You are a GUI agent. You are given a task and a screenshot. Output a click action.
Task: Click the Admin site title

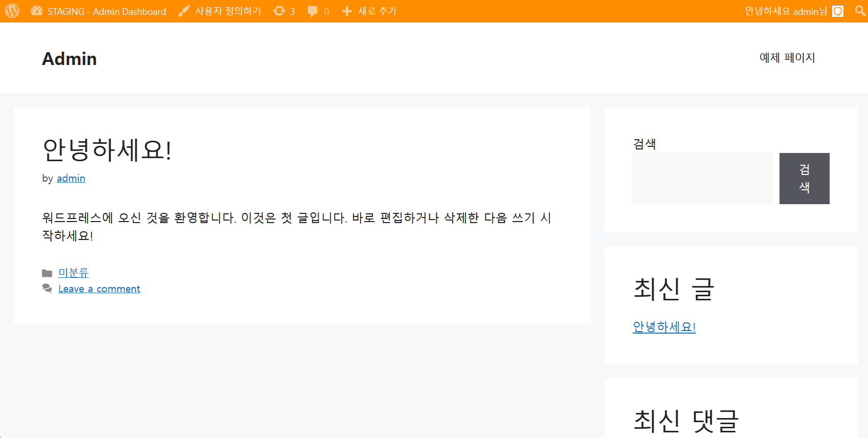[70, 59]
